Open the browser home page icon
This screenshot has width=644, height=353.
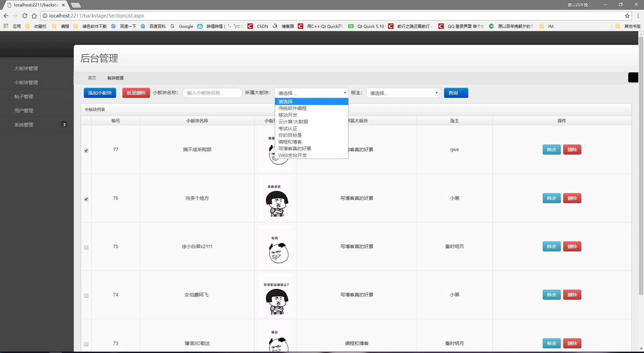coord(34,16)
